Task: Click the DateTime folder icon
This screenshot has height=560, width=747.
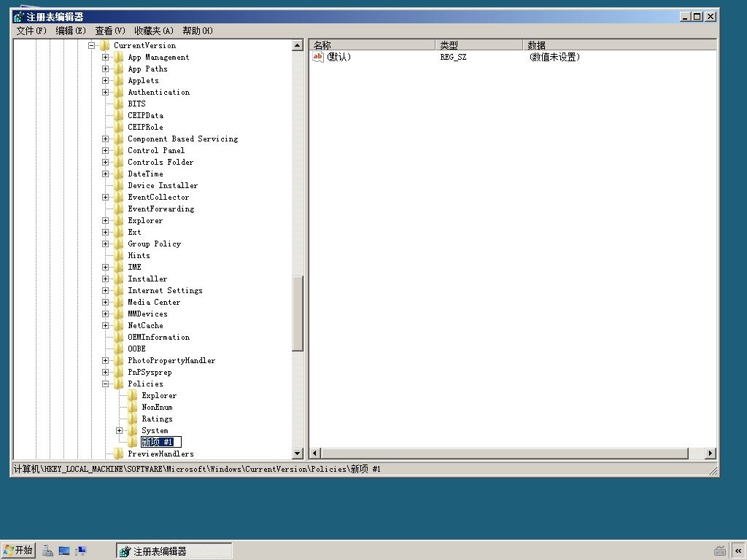Action: point(119,174)
